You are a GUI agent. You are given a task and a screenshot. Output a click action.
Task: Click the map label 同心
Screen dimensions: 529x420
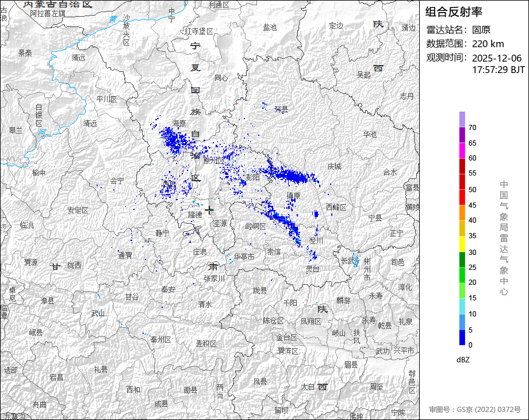pos(221,78)
